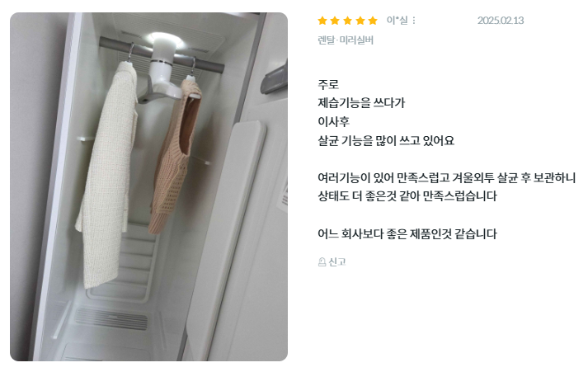Click the line 어느 회사보다 좋은 제품인것 같습니다
The height and width of the screenshot is (372, 588).
click(407, 234)
